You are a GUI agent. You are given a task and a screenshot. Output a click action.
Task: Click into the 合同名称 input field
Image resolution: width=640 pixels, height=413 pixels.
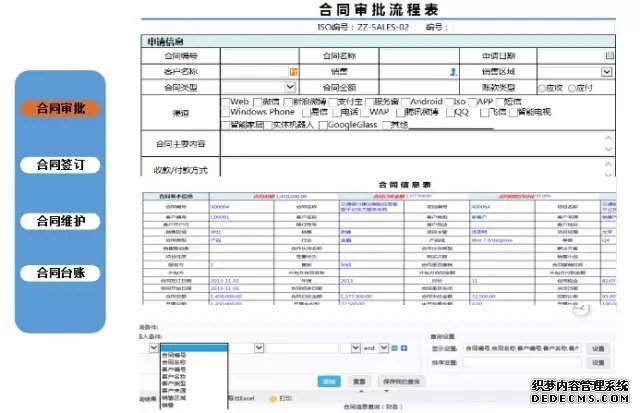419,56
